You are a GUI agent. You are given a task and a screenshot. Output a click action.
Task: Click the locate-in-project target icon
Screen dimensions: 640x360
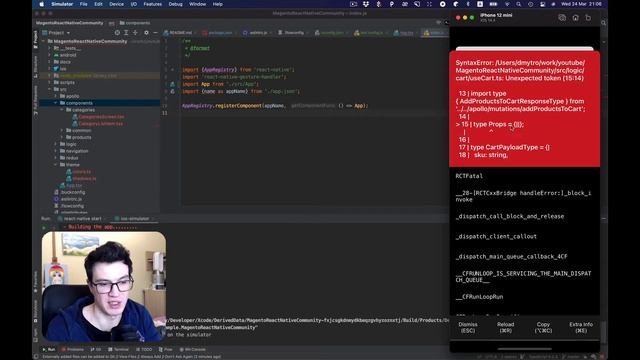point(117,33)
